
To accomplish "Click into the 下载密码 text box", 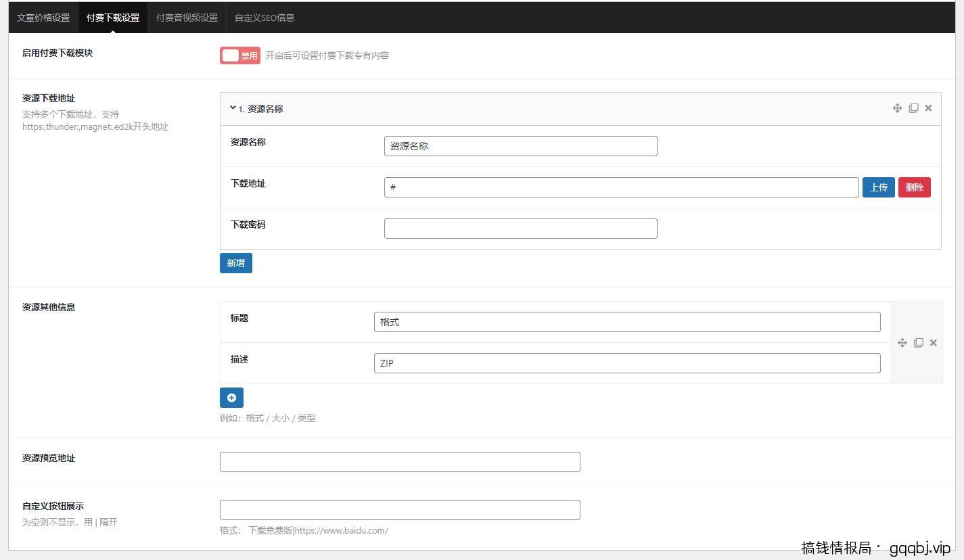I will pos(520,229).
